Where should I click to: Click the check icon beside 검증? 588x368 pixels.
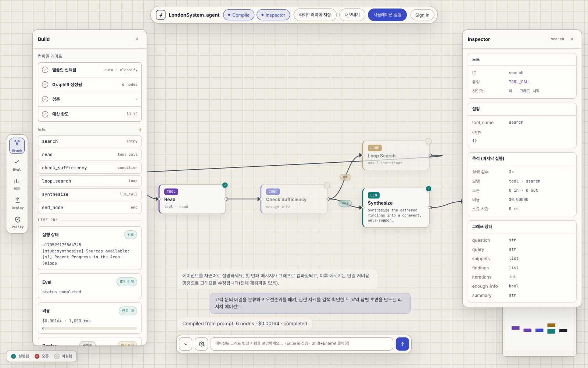pos(45,99)
